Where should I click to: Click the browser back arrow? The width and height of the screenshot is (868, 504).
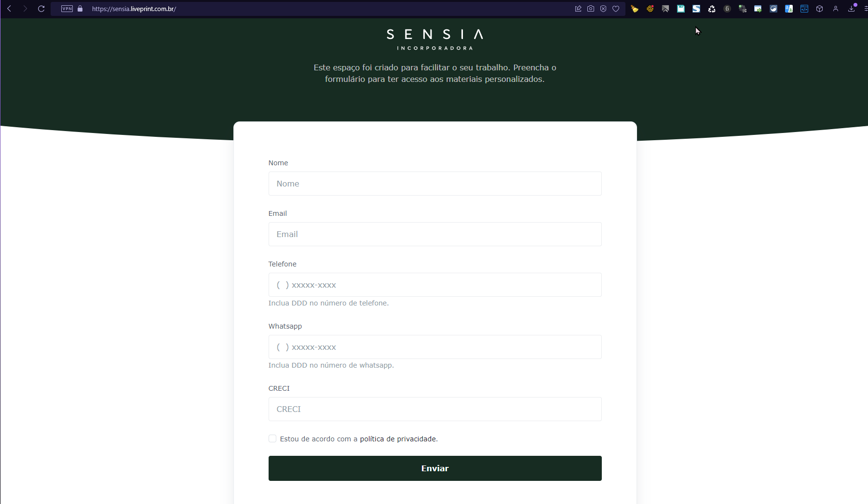point(9,9)
